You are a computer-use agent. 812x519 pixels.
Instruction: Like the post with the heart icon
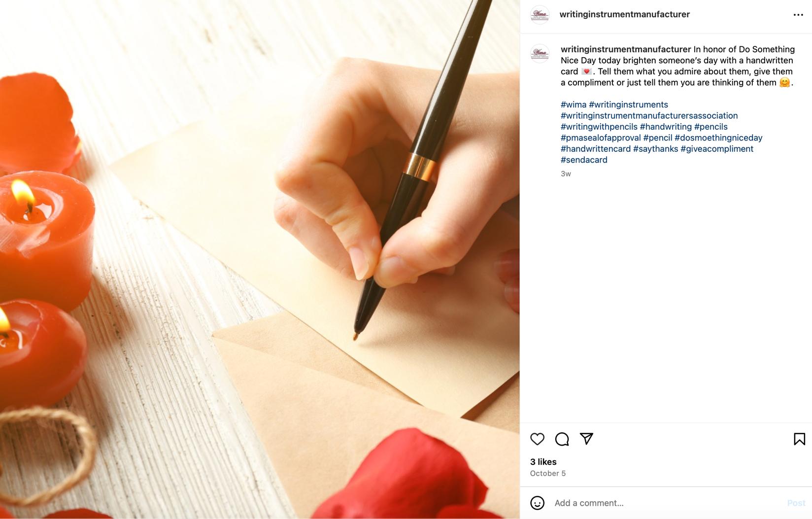pyautogui.click(x=537, y=439)
